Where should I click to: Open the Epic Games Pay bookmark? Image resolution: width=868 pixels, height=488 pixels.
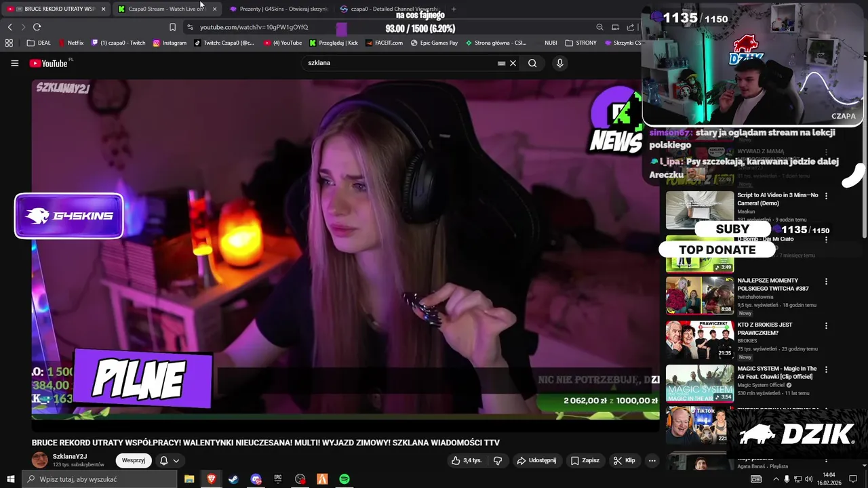point(434,43)
